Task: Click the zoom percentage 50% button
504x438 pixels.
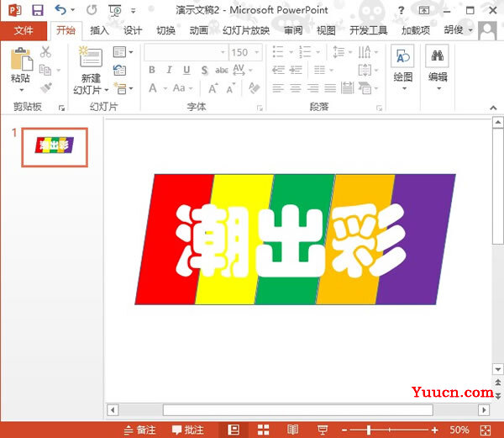Action: click(x=459, y=430)
